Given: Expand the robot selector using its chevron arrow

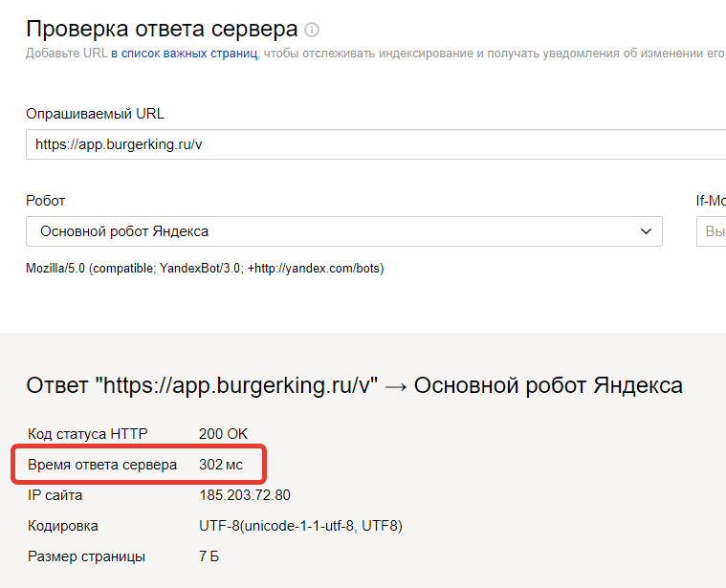Looking at the screenshot, I should pos(645,231).
